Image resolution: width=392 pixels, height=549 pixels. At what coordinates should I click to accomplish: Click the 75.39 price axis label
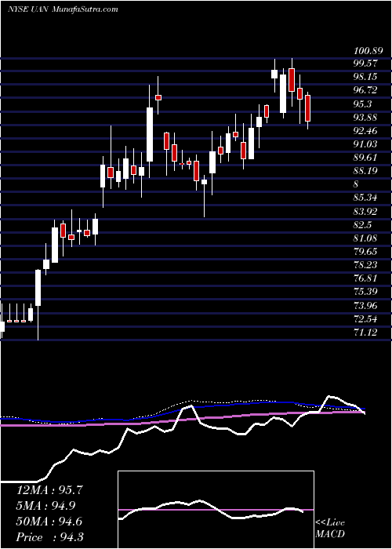pos(365,292)
